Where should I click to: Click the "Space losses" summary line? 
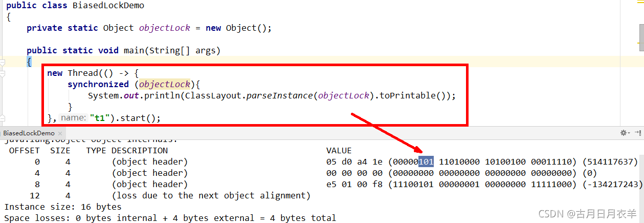tap(170, 218)
